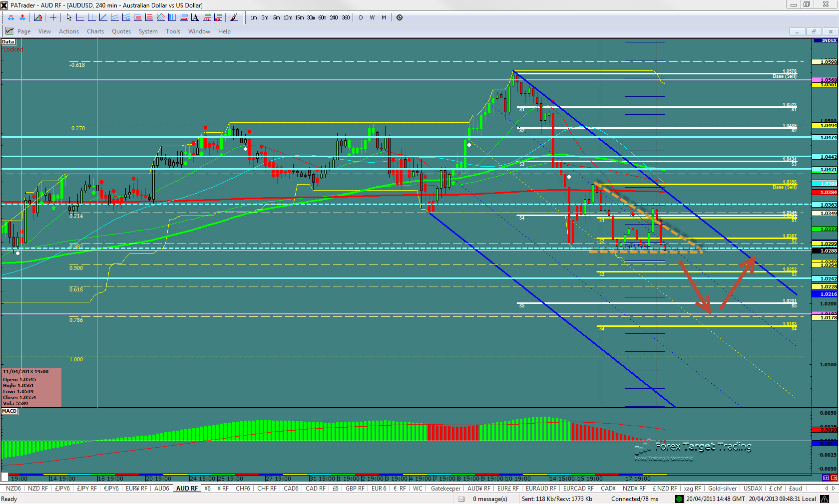Select the crosshair cursor tool
The image size is (839, 504).
(x=53, y=17)
